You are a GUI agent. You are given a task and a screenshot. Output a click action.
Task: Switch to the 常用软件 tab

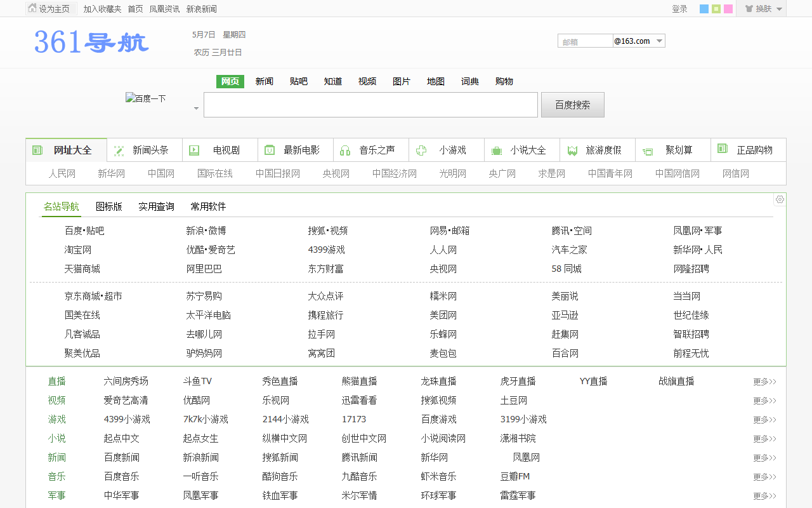click(208, 206)
